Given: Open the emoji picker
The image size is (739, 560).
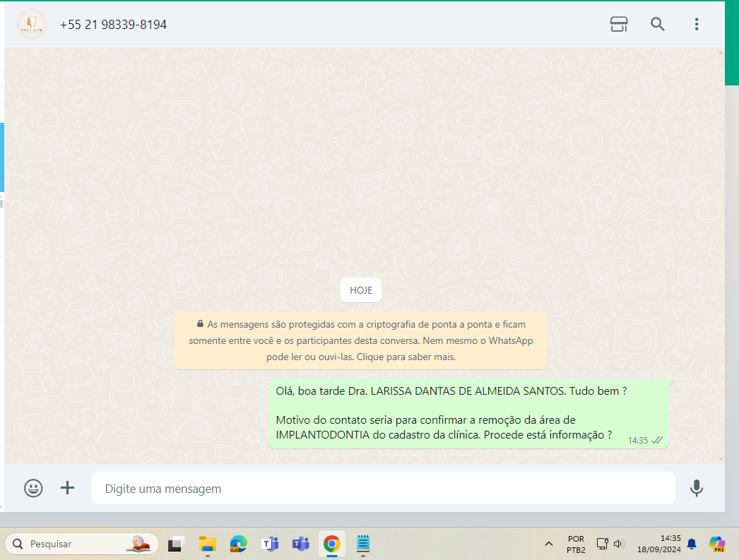Looking at the screenshot, I should pos(33,488).
